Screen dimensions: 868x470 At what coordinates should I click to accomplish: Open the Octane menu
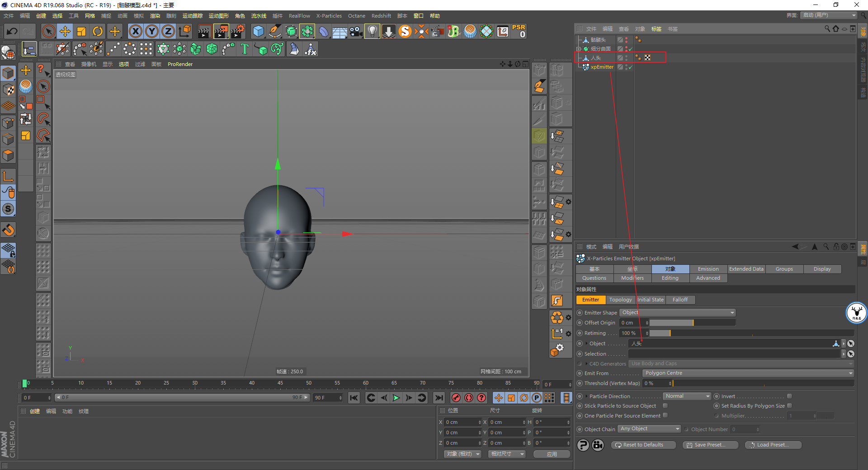coord(356,16)
